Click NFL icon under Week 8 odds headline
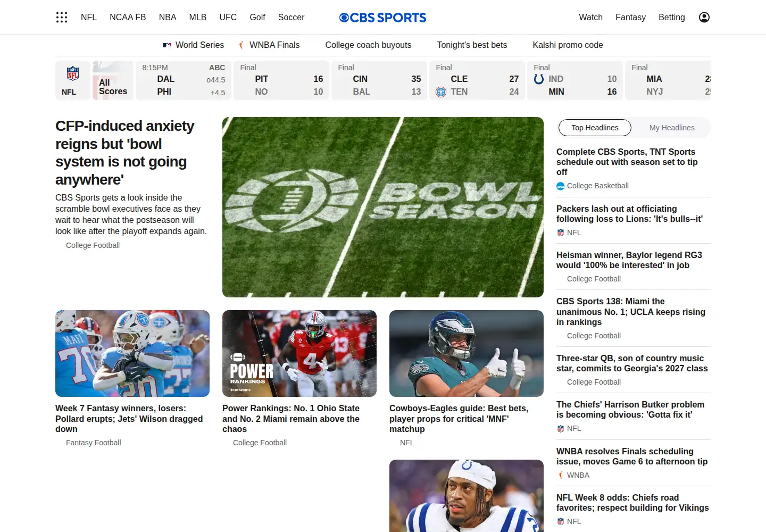Image resolution: width=766 pixels, height=532 pixels. click(561, 521)
